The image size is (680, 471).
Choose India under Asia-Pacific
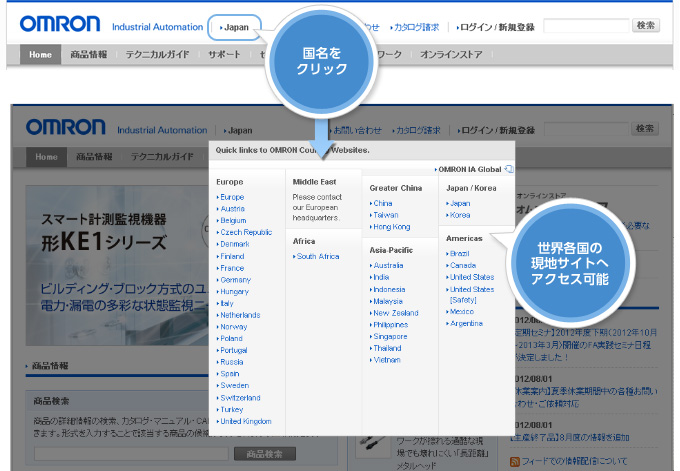379,277
